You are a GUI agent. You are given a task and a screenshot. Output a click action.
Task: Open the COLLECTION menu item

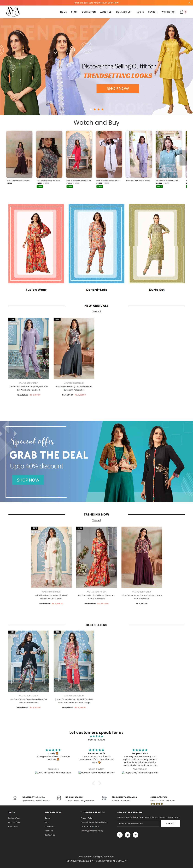[x=89, y=12]
